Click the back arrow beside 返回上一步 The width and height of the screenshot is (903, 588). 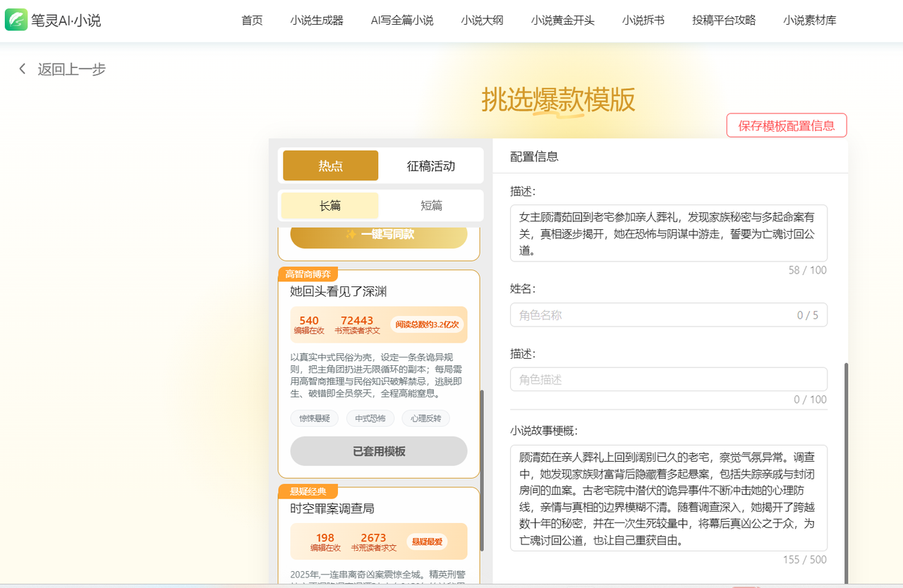(x=23, y=69)
